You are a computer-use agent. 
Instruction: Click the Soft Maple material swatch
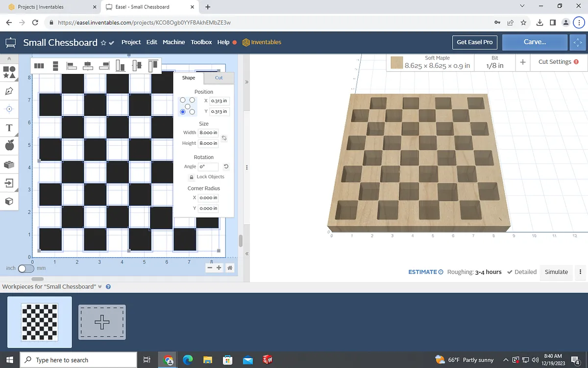coord(397,63)
